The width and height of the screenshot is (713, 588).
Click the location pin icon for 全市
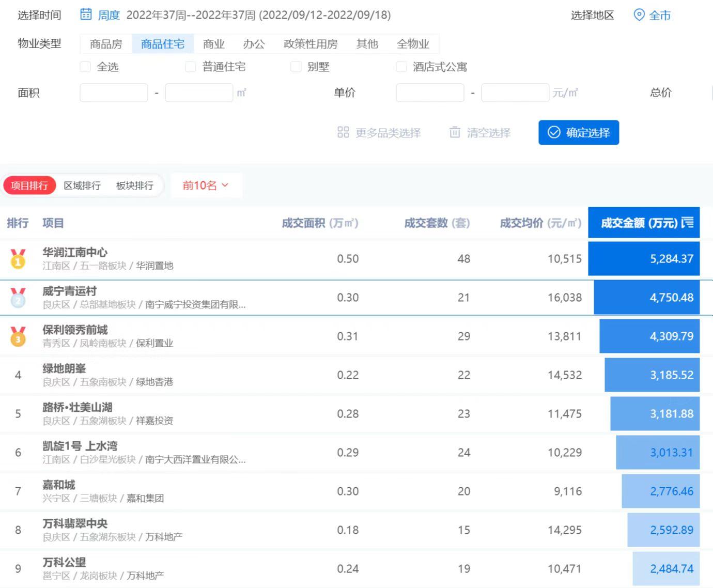(639, 15)
